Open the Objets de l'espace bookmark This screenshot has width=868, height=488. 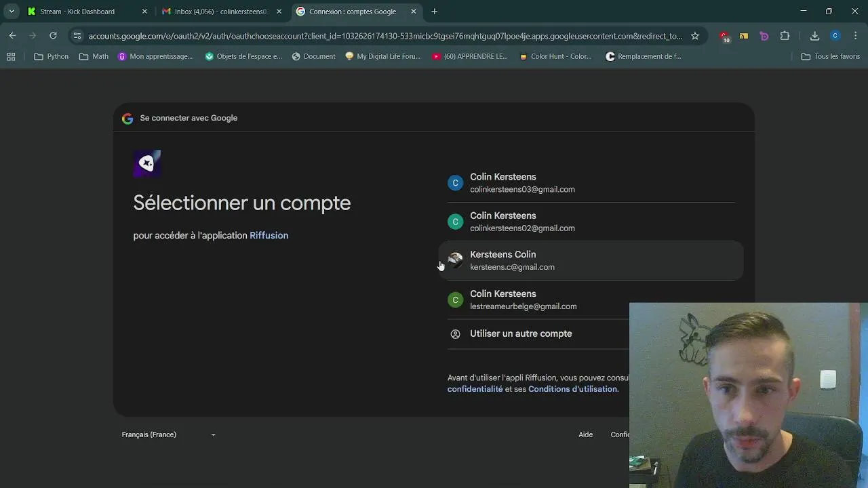point(243,56)
